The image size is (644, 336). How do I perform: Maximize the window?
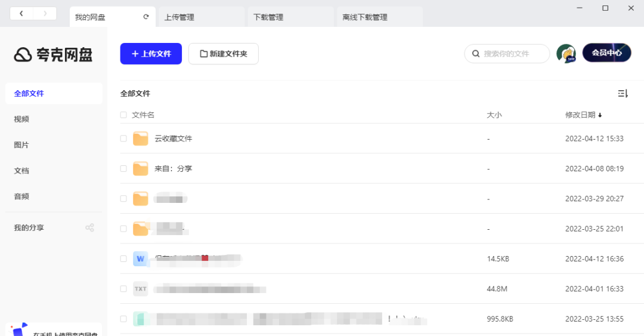(x=605, y=8)
